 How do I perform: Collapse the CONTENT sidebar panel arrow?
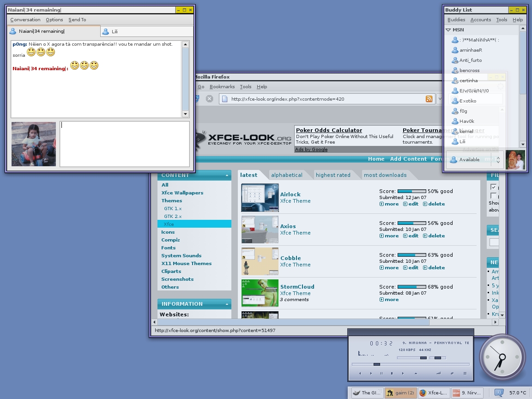coord(227,175)
